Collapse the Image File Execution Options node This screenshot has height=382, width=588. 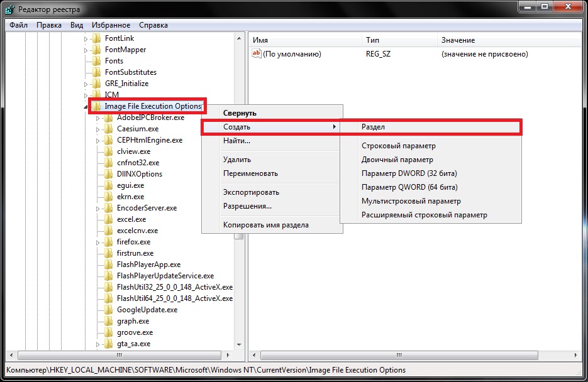[86, 107]
